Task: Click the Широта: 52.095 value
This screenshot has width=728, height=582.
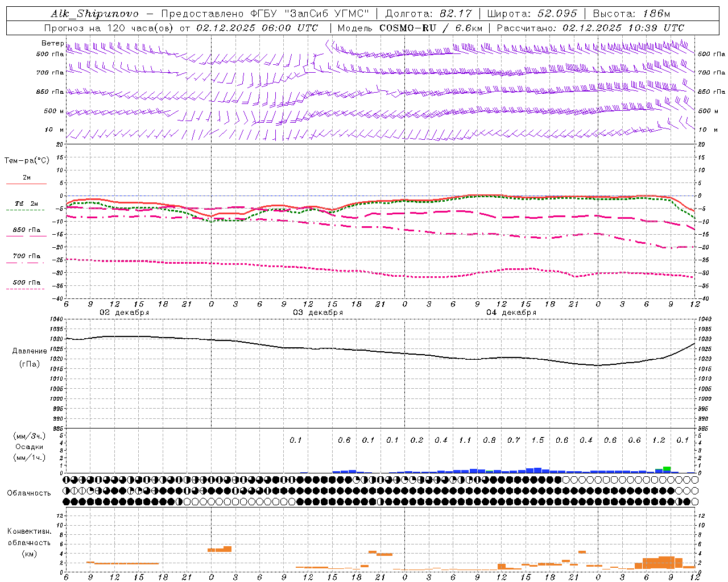Action: pos(532,14)
